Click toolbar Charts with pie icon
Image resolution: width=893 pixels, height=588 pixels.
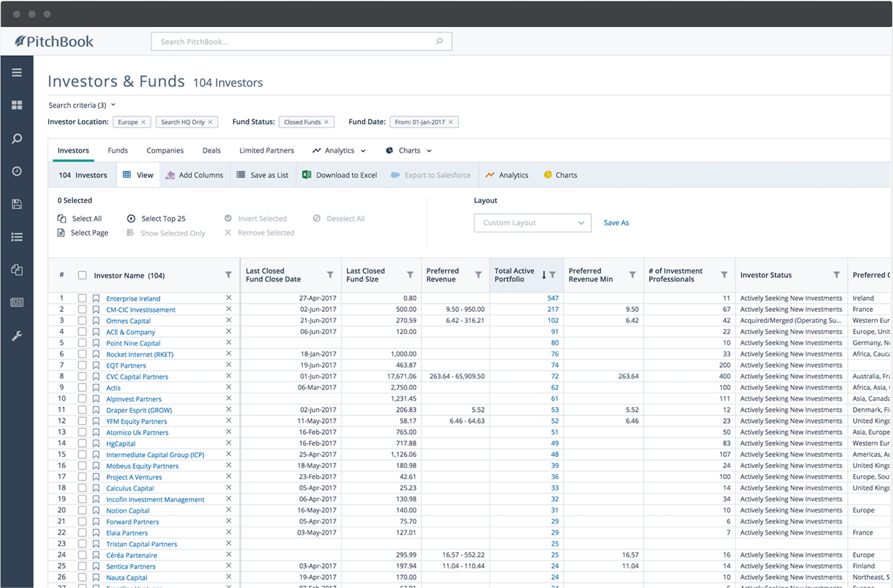click(x=560, y=175)
